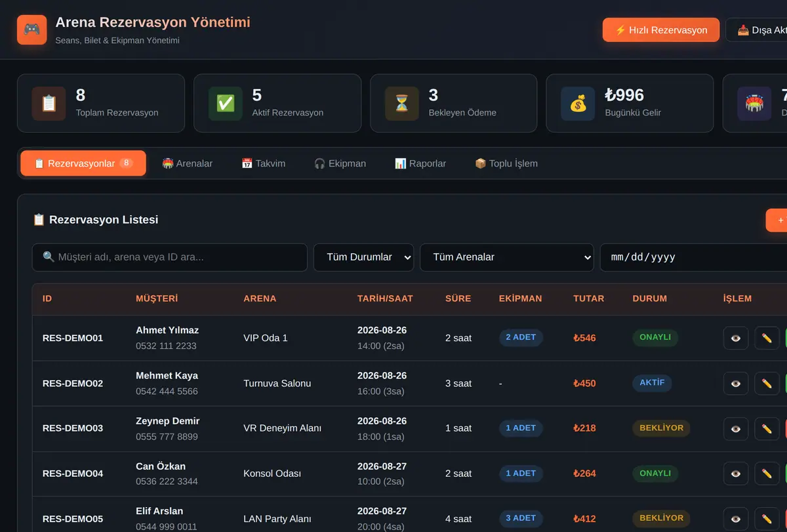Click the Hızlı Rezervasyon button
This screenshot has height=532, width=787.
pyautogui.click(x=661, y=30)
